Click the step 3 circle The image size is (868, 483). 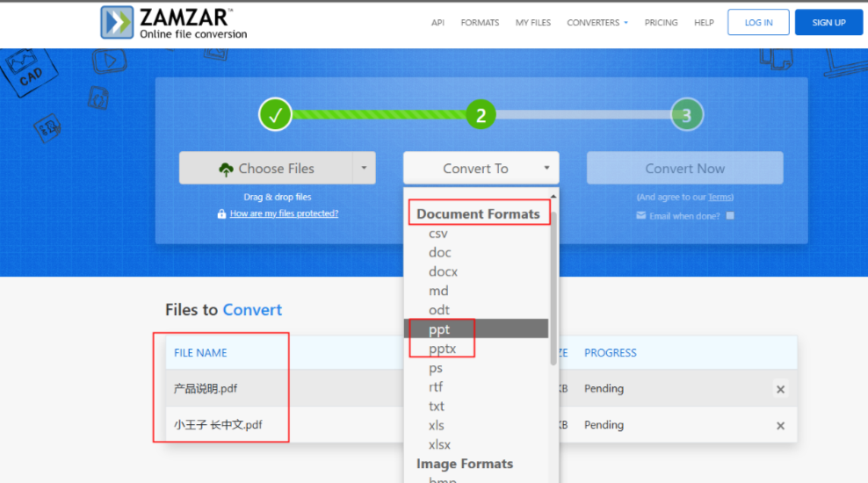point(687,114)
